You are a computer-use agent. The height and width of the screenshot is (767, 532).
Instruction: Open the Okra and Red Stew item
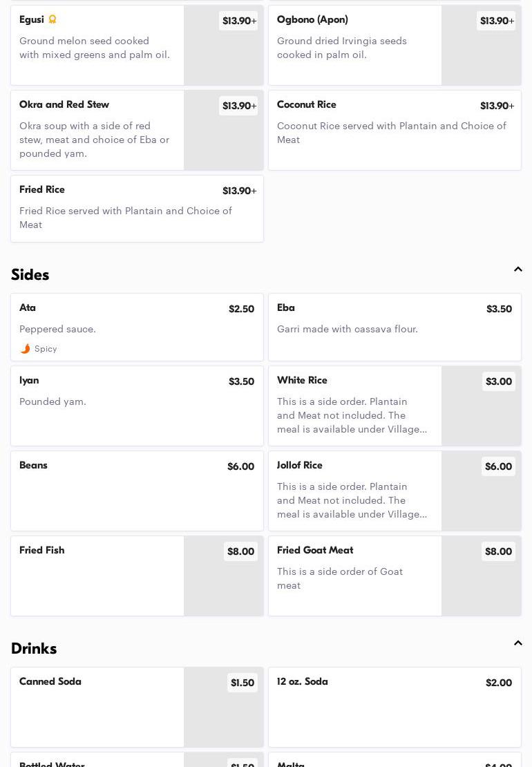[97, 130]
